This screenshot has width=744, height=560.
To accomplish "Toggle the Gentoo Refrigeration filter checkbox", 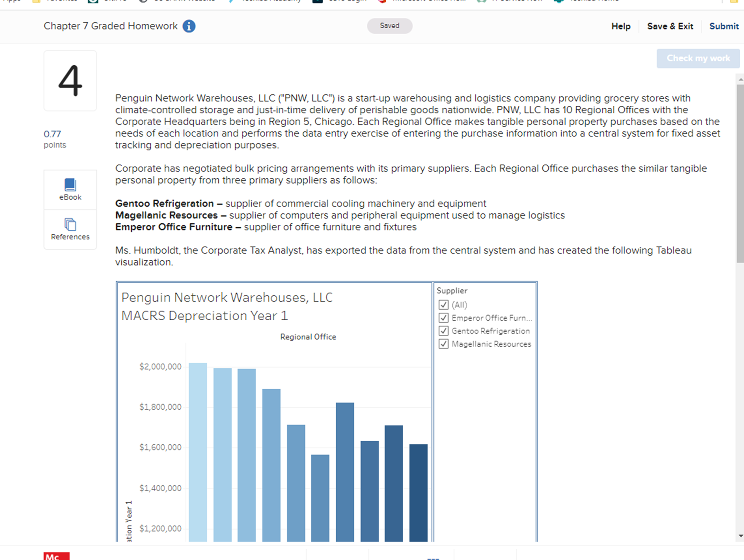I will pyautogui.click(x=444, y=331).
